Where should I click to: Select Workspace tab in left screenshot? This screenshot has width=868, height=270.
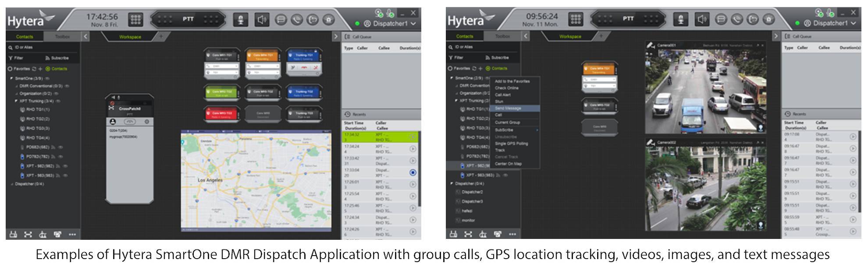(x=130, y=37)
